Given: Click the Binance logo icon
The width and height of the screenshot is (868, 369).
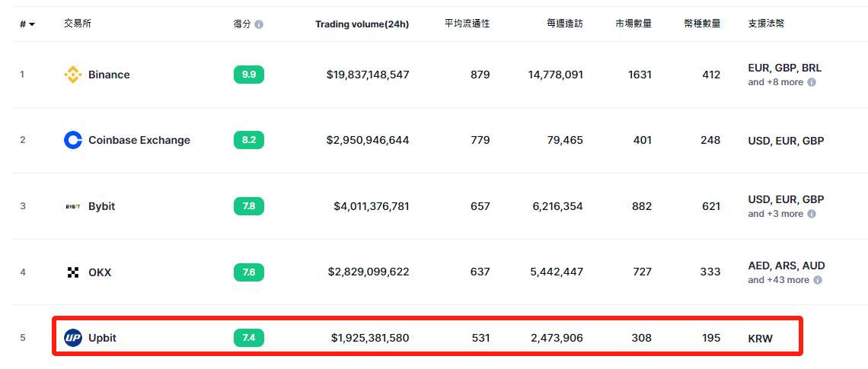Looking at the screenshot, I should point(73,74).
